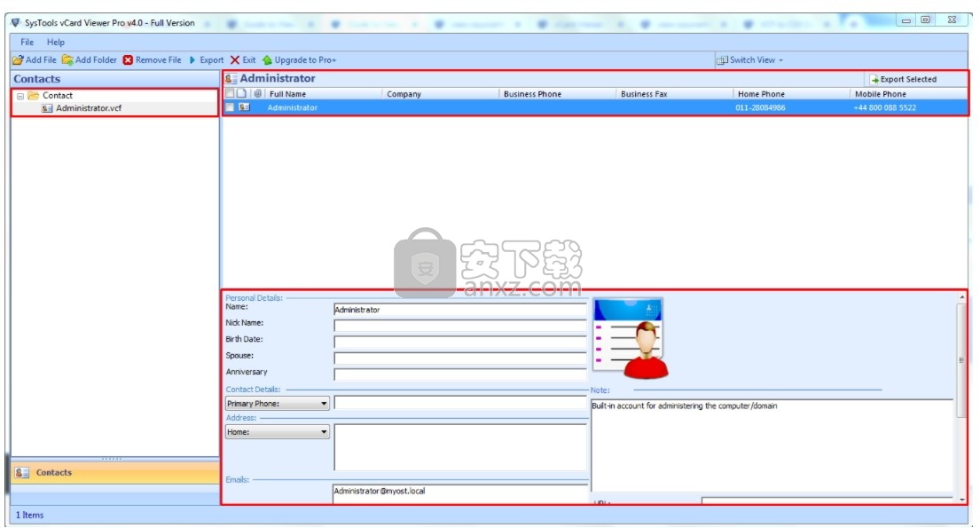Tick the select-all checkbox in list header
Image resolution: width=980 pixels, height=528 pixels.
[x=230, y=94]
